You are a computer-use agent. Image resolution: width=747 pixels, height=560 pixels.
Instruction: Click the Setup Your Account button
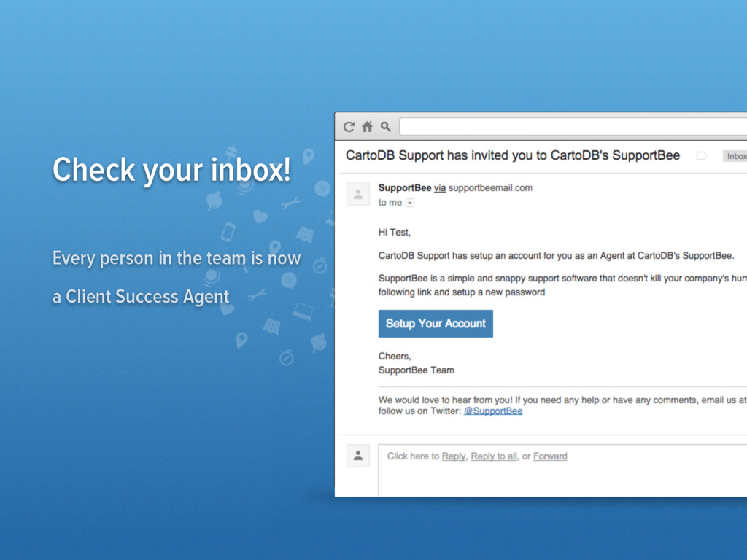tap(436, 324)
